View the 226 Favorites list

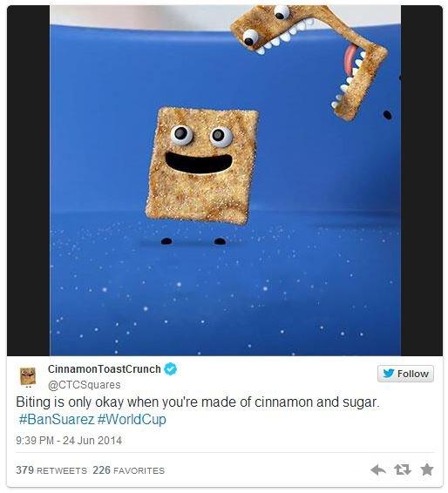(128, 470)
